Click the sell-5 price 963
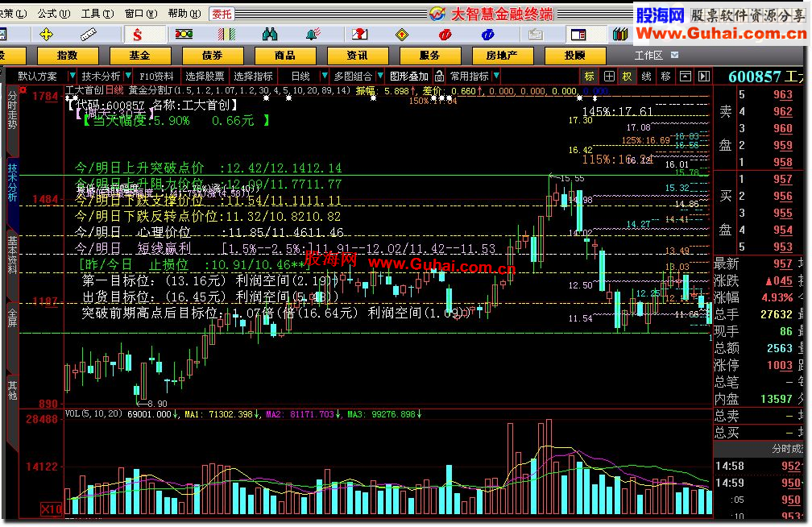The width and height of the screenshot is (812, 527). point(782,94)
